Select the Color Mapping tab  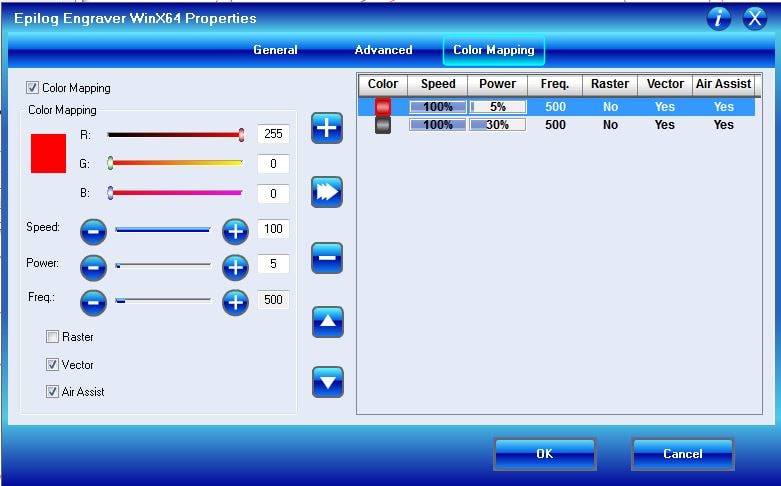pos(494,50)
